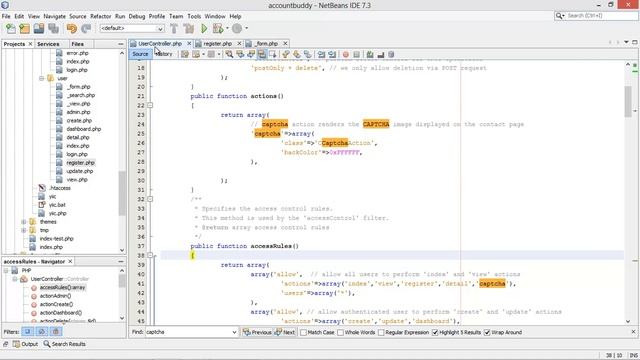Enable the Whole Words checkbox

tap(340, 332)
